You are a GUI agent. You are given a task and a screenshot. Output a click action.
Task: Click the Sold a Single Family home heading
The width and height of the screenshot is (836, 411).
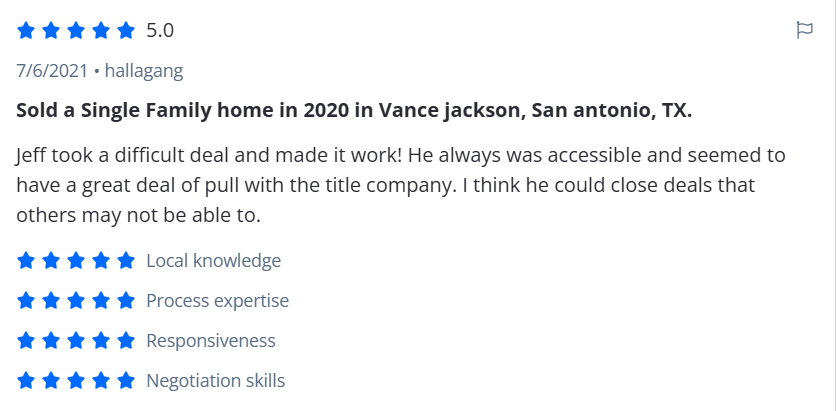tap(354, 110)
